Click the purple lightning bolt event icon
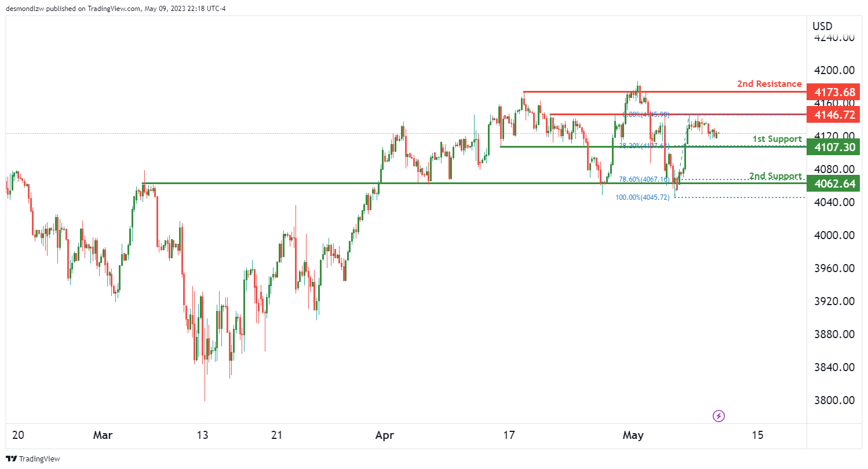Image resolution: width=868 pixels, height=469 pixels. (719, 416)
